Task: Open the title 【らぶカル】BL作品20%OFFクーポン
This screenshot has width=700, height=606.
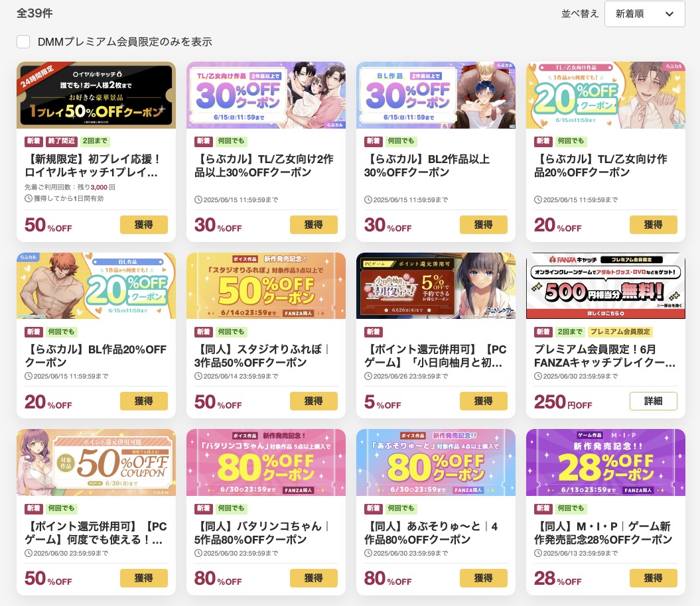Action: (x=96, y=355)
